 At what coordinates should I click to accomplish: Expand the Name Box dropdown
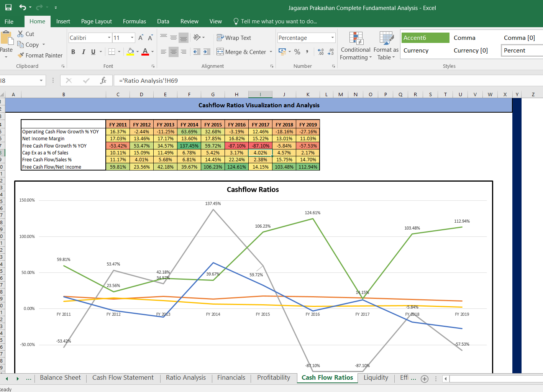click(x=41, y=80)
